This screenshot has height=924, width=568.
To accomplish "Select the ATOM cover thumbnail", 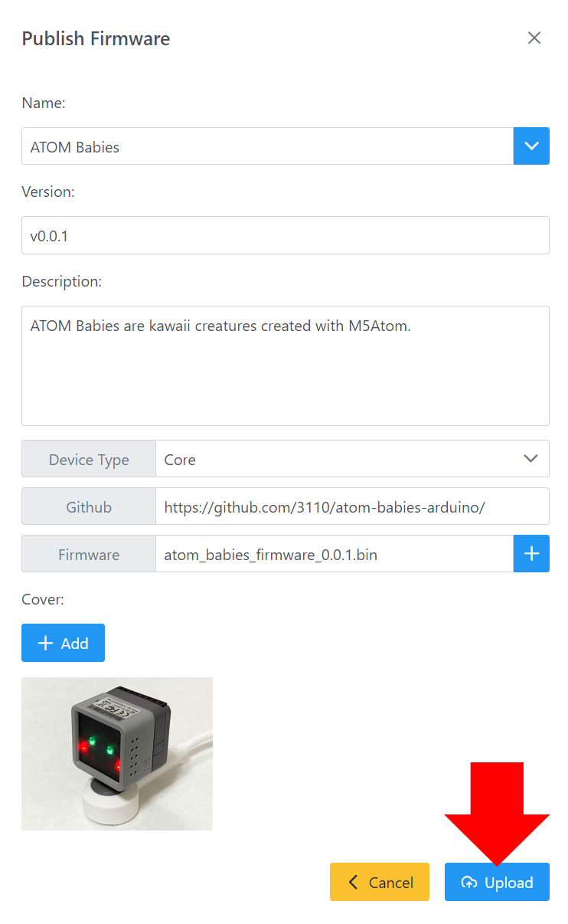I will (x=117, y=754).
